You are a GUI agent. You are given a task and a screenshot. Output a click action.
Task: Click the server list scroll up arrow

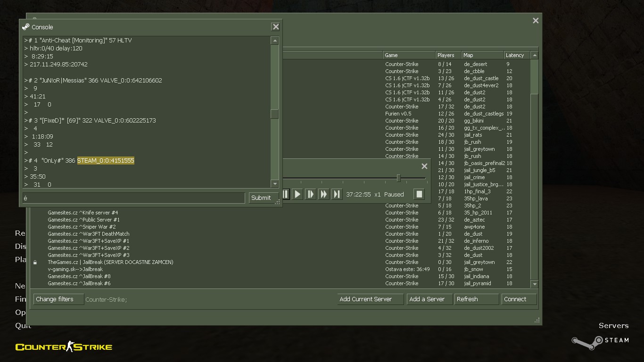click(535, 55)
